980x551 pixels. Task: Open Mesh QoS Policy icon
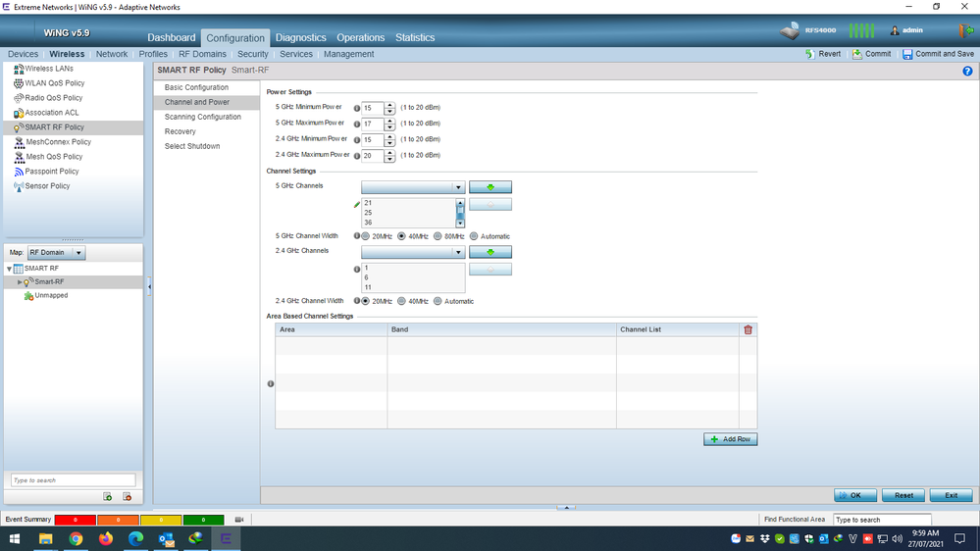click(x=20, y=157)
